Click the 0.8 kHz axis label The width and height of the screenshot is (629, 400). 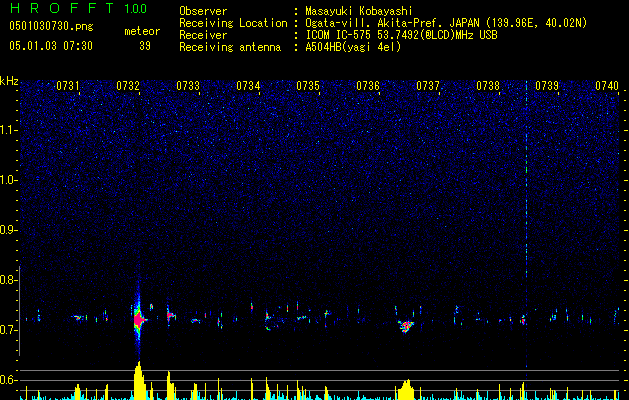7,280
